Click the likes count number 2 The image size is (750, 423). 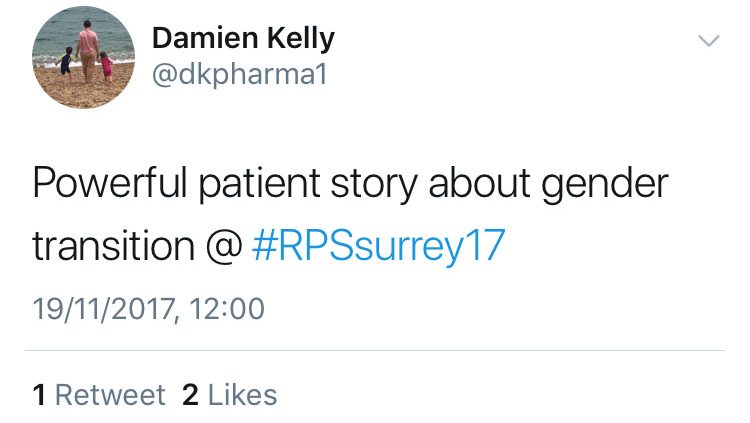(x=190, y=395)
